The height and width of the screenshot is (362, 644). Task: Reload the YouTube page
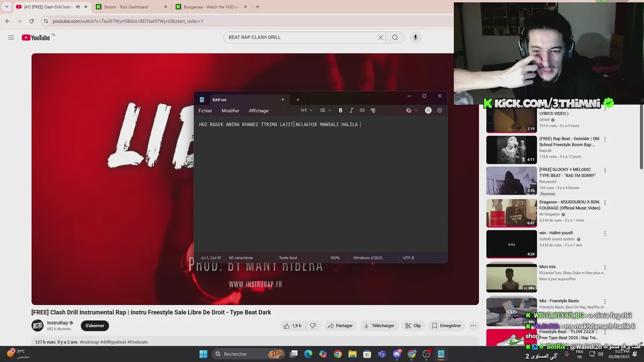[31, 21]
